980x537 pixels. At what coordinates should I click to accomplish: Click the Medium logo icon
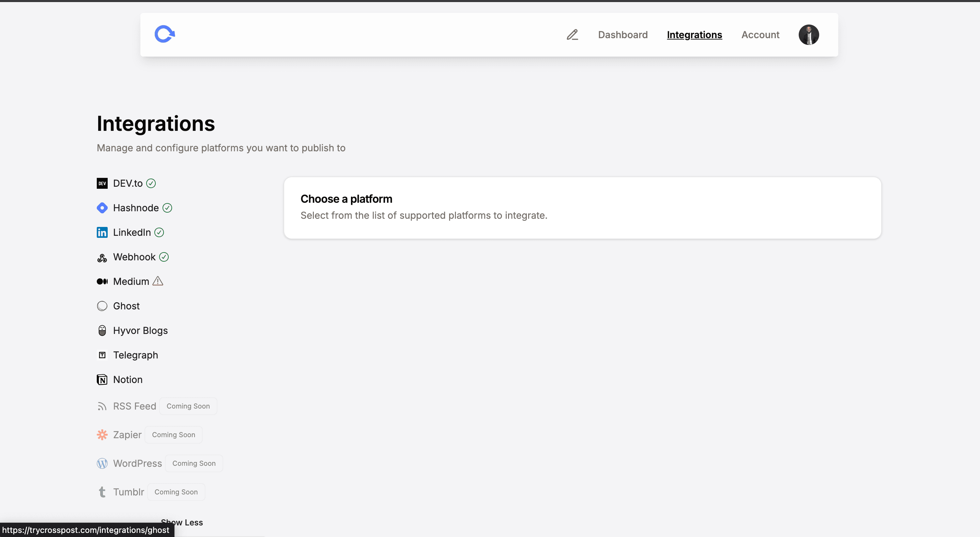(102, 281)
